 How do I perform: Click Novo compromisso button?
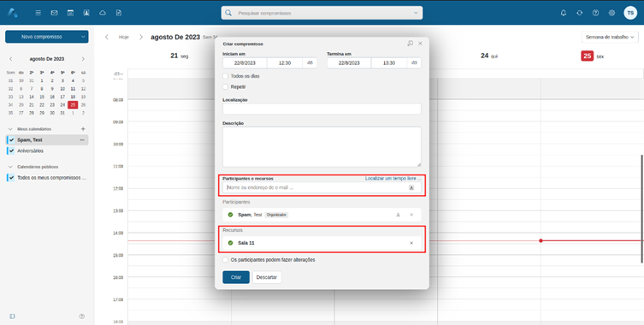point(42,37)
